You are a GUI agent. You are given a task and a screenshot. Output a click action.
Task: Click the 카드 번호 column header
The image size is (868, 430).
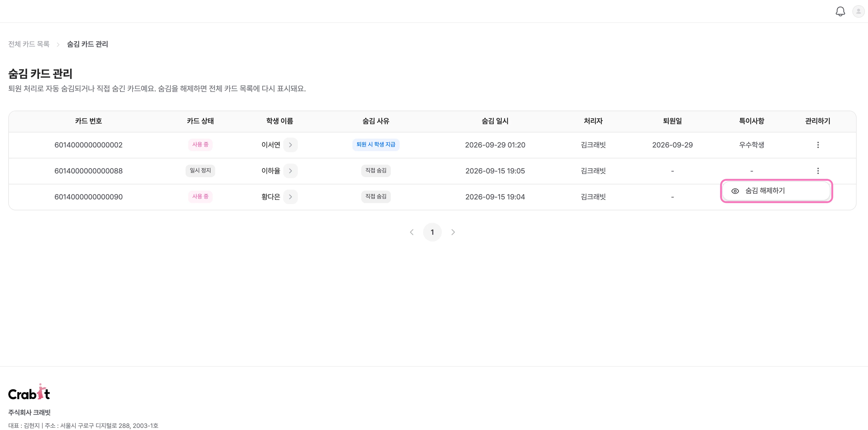(88, 121)
